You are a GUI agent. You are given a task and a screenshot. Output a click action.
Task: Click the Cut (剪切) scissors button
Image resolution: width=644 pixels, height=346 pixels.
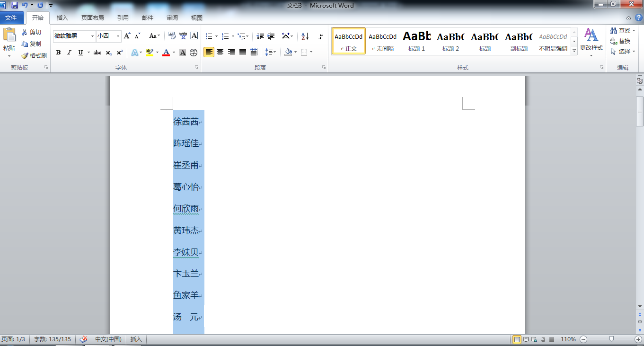click(x=32, y=32)
